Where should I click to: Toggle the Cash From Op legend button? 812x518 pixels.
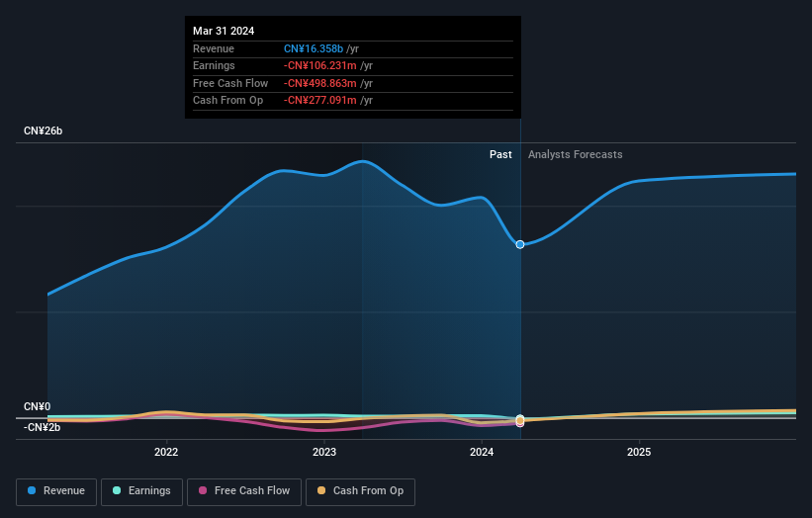(x=360, y=491)
